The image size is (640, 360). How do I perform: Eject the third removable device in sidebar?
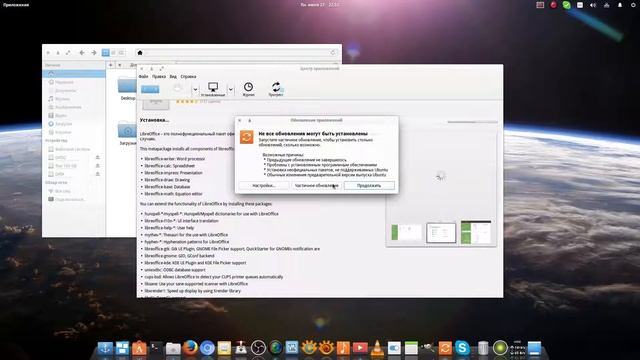tap(98, 174)
